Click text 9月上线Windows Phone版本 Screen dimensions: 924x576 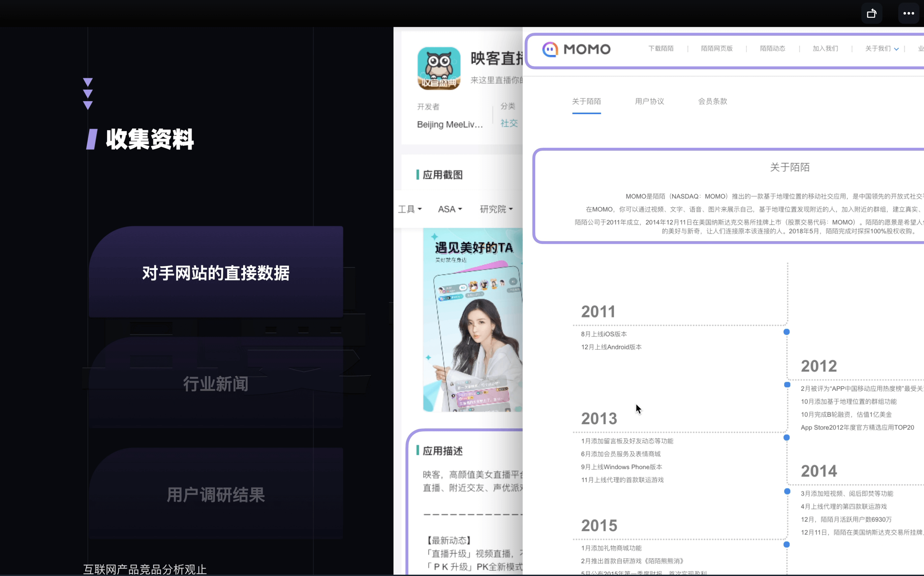point(621,467)
